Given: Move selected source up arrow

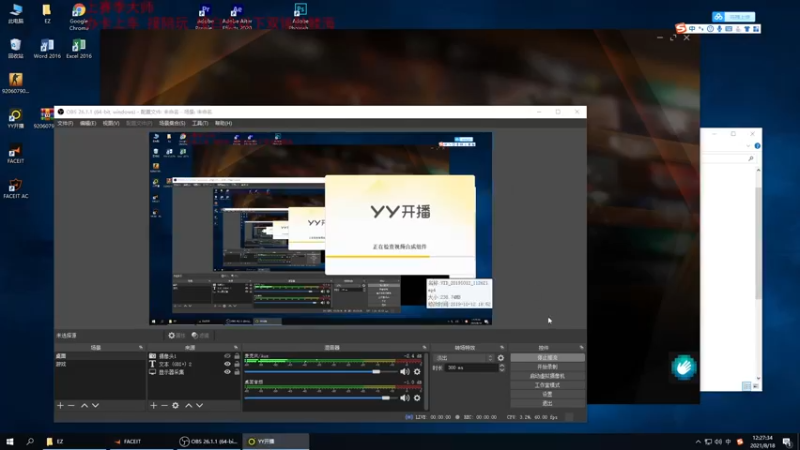Looking at the screenshot, I should (x=188, y=405).
